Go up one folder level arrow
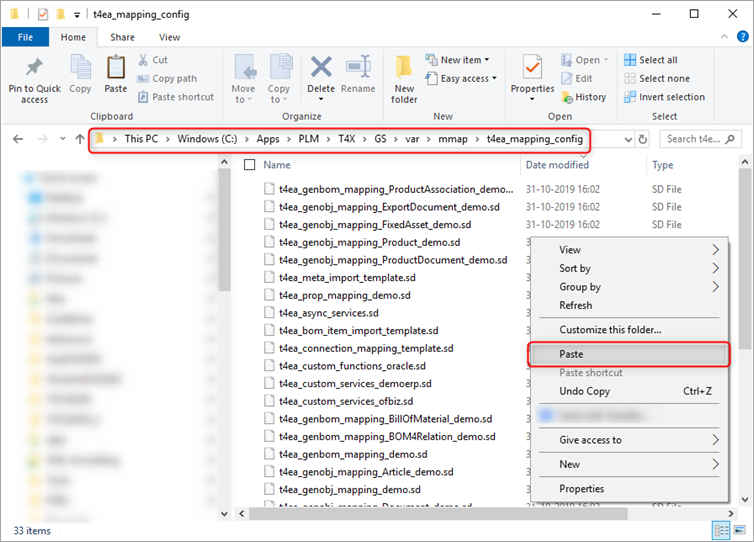Viewport: 754px width, 542px height. tap(80, 139)
